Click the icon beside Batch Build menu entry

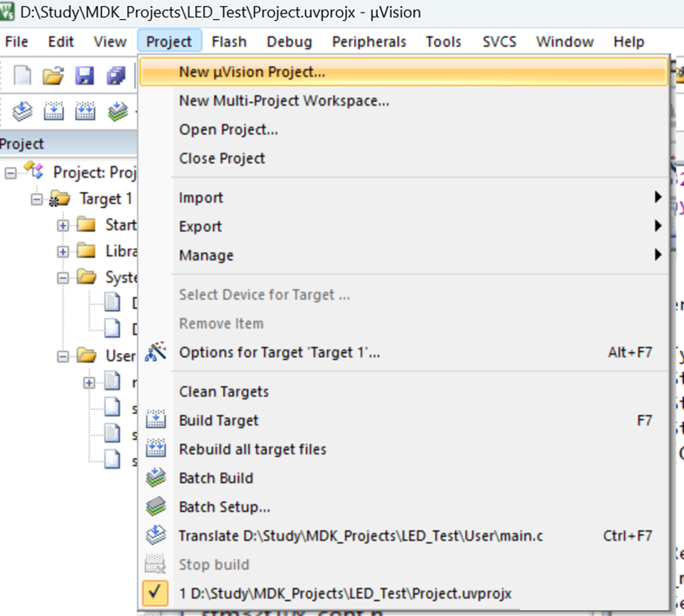156,477
